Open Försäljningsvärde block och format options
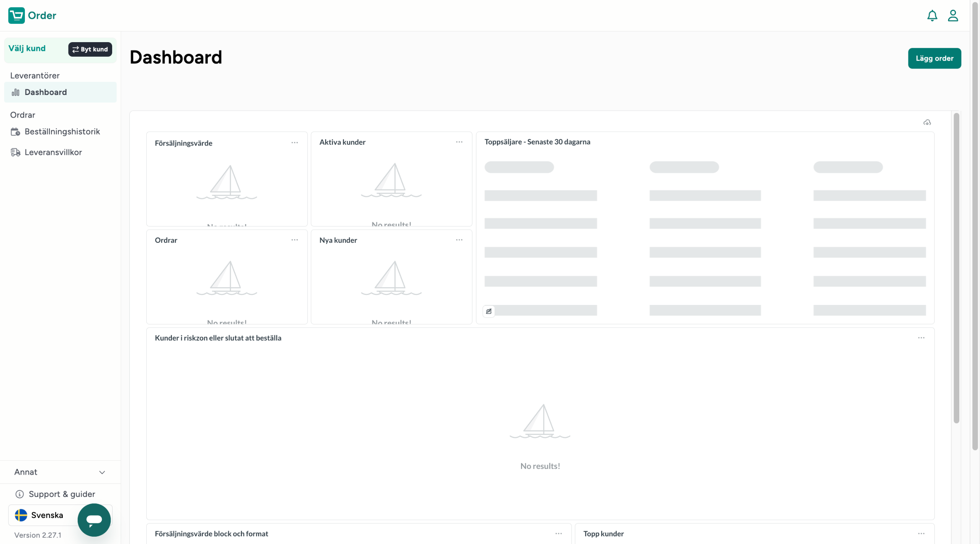This screenshot has width=980, height=544. tap(558, 533)
